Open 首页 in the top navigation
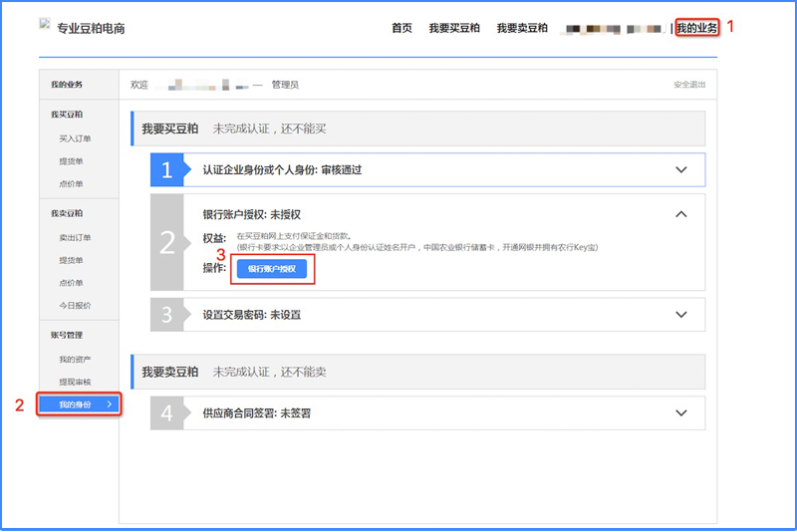This screenshot has height=532, width=797. pos(401,28)
